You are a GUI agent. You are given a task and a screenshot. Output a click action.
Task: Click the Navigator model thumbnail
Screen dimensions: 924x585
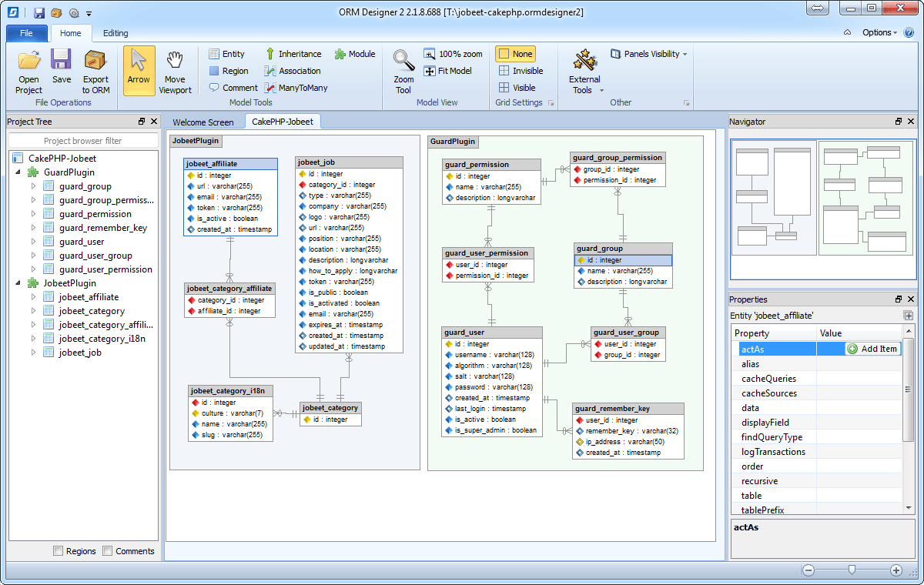822,209
